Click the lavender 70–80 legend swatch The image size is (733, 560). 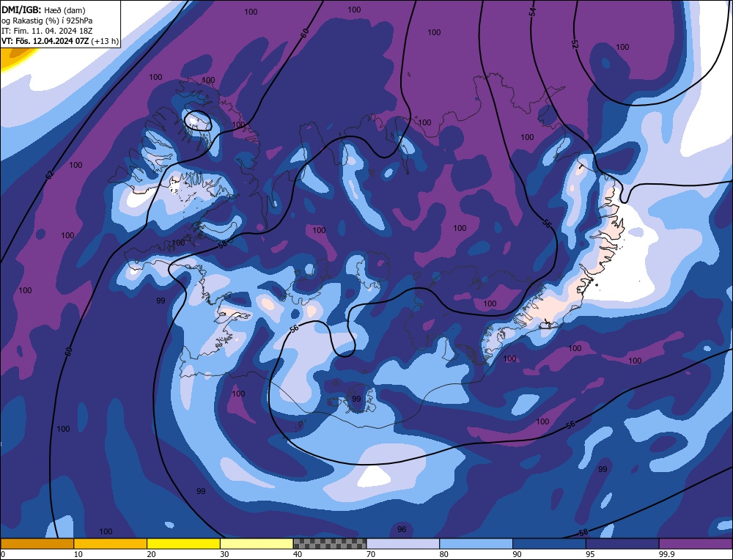(x=403, y=543)
